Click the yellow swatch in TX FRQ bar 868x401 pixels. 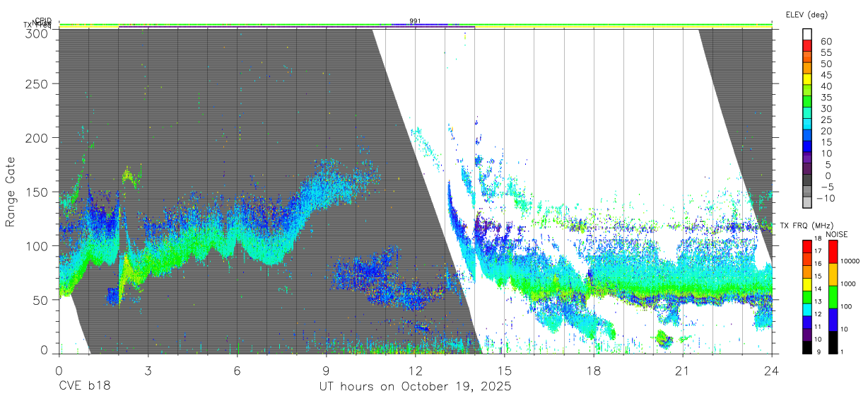[x=807, y=284]
